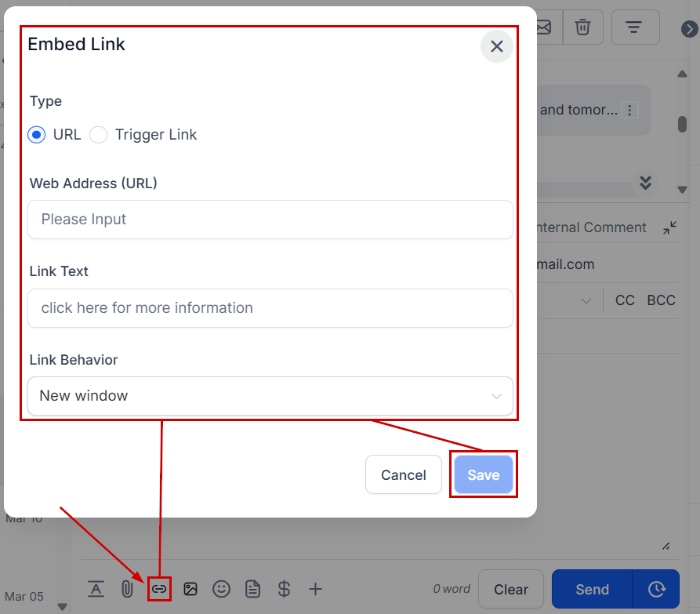Close the Embed Link dialog

(496, 46)
